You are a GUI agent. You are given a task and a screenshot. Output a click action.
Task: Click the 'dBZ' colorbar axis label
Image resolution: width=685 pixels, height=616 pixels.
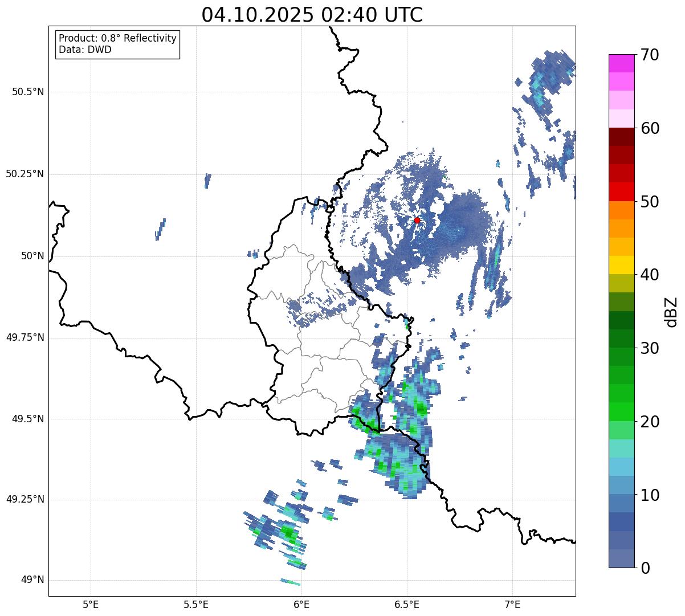pos(671,311)
